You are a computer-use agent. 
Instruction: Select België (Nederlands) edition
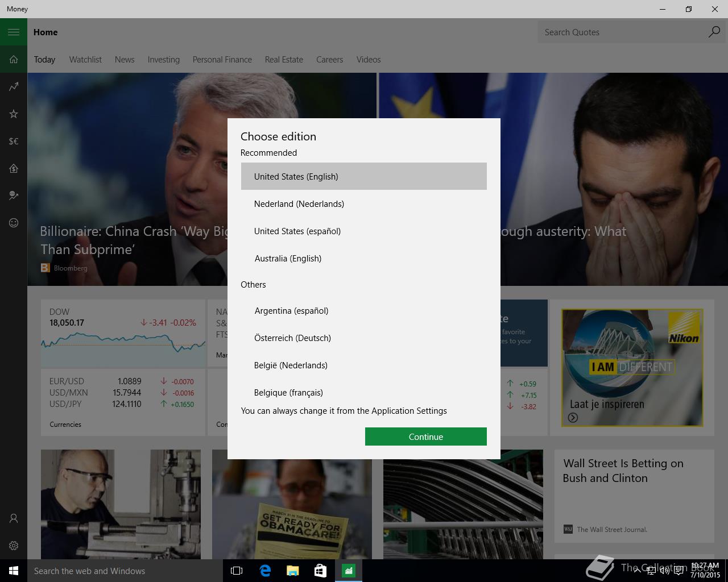(x=364, y=365)
